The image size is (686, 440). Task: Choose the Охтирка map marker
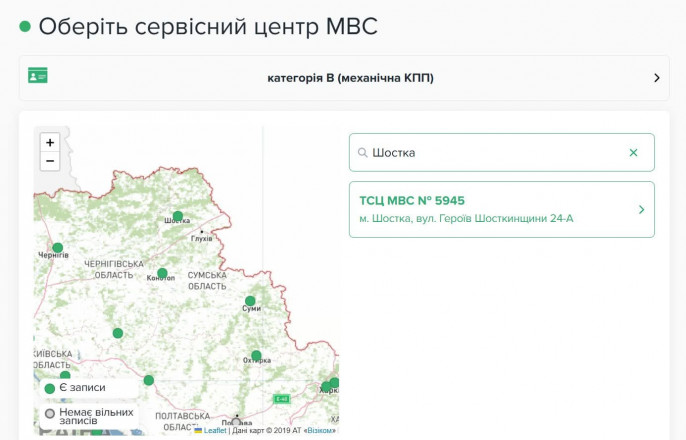click(256, 356)
